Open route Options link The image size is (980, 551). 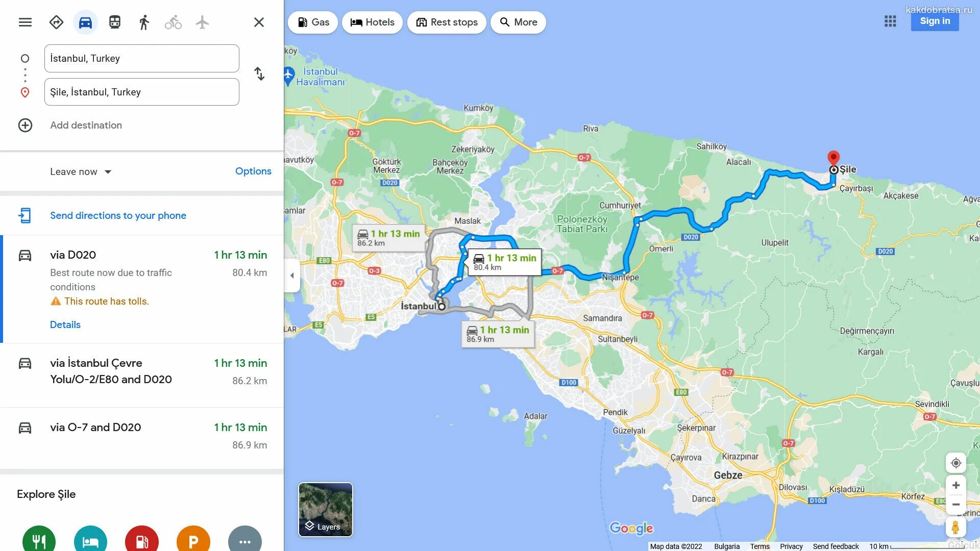(x=253, y=171)
